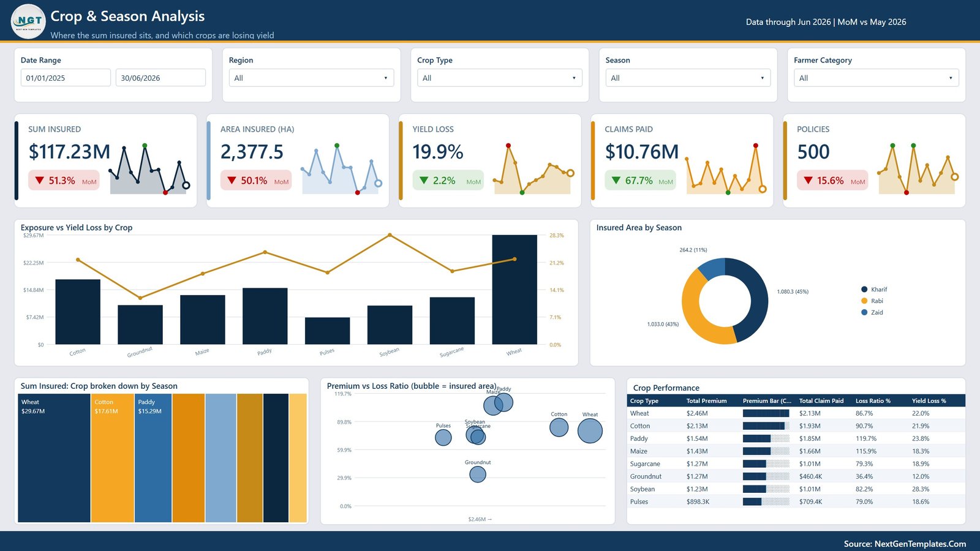Click Pulses premium $898.3K cell
Screen dimensions: 980x551
(x=698, y=501)
